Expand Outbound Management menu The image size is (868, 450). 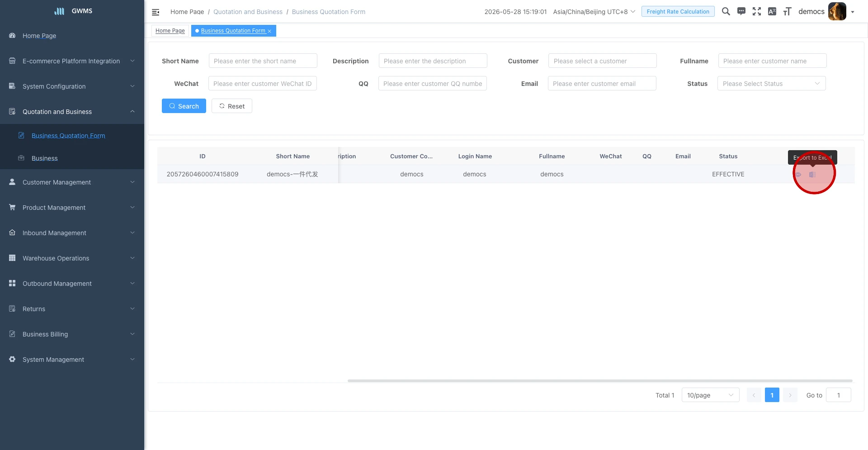72,284
